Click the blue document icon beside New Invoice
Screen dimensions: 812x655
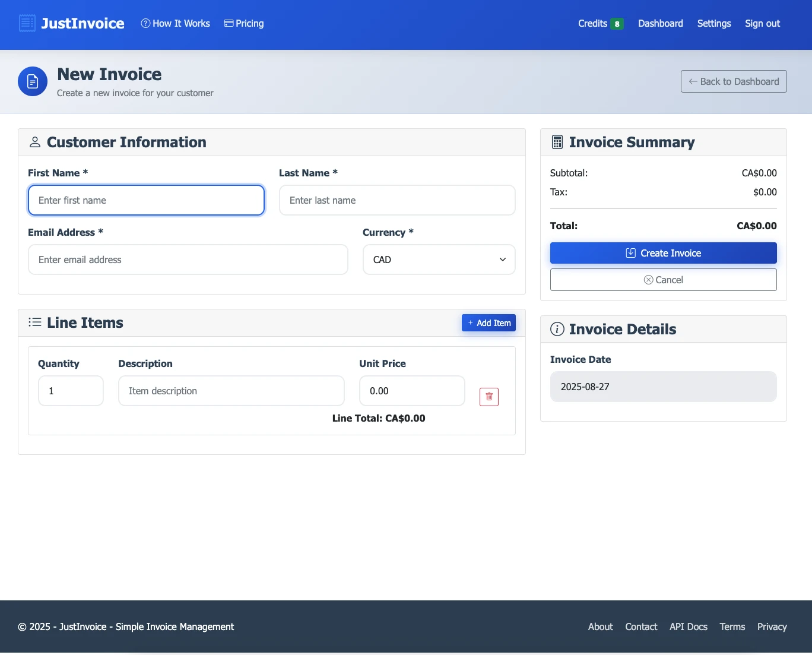[33, 81]
